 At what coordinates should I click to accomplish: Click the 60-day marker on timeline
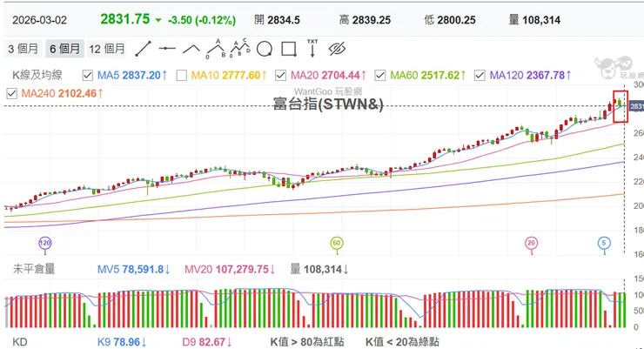(337, 243)
